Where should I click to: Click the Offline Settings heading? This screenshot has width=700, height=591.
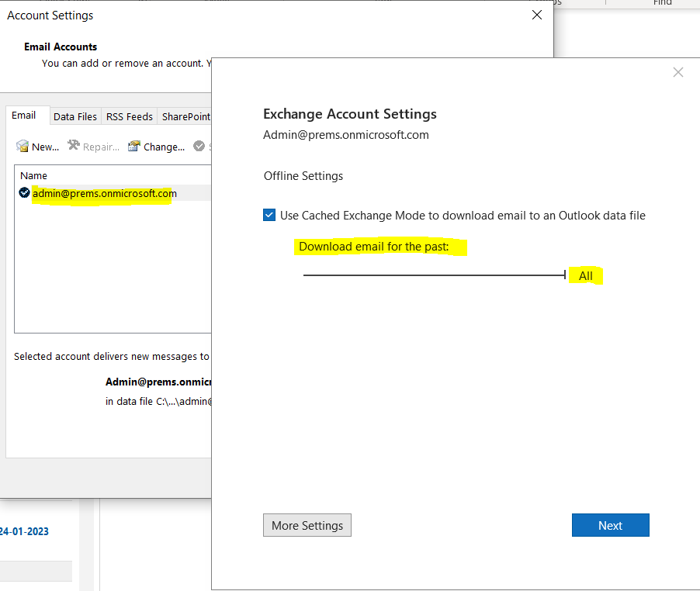(303, 176)
